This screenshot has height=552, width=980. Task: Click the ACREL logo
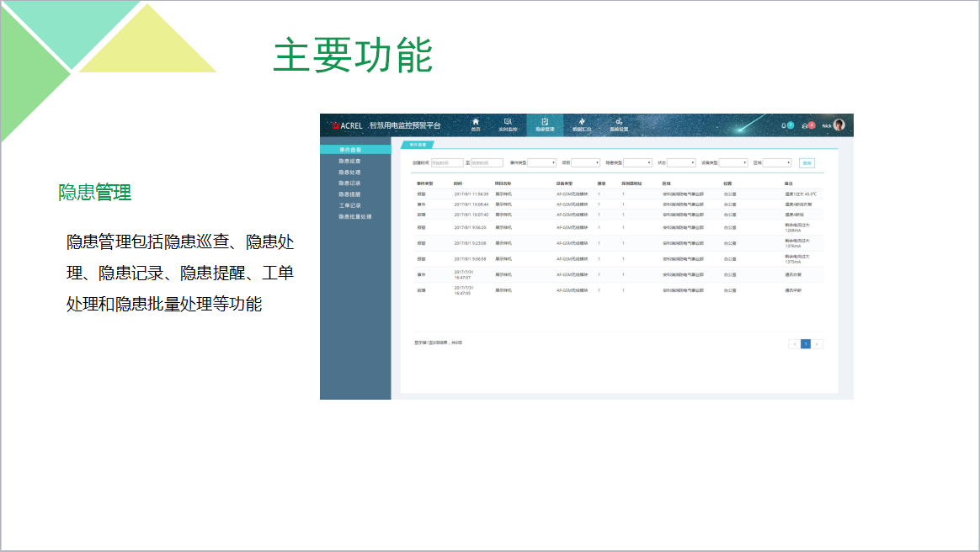point(348,125)
